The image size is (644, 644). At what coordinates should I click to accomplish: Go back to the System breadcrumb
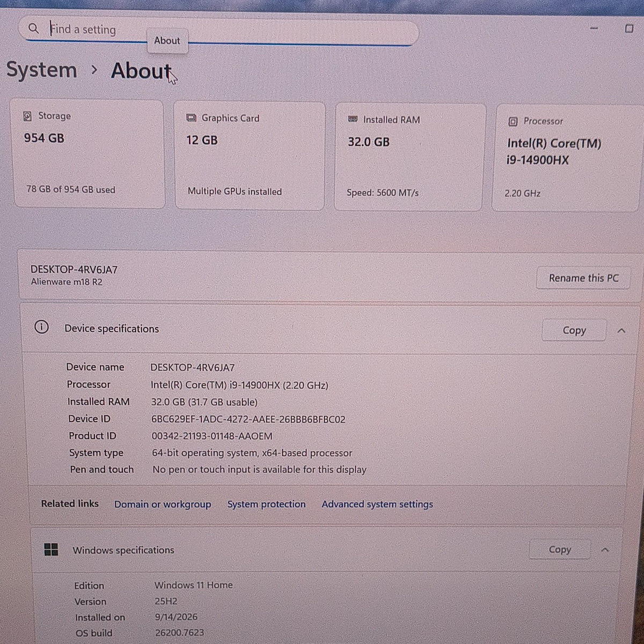[x=41, y=70]
